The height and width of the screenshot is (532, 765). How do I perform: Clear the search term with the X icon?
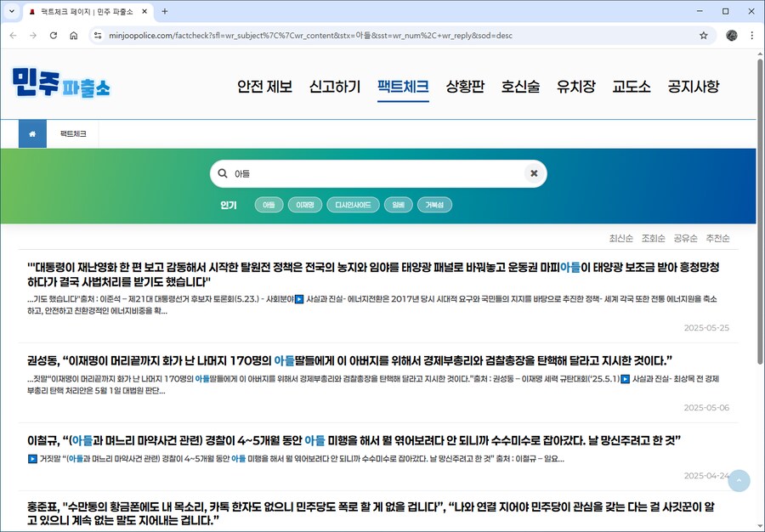tap(534, 173)
